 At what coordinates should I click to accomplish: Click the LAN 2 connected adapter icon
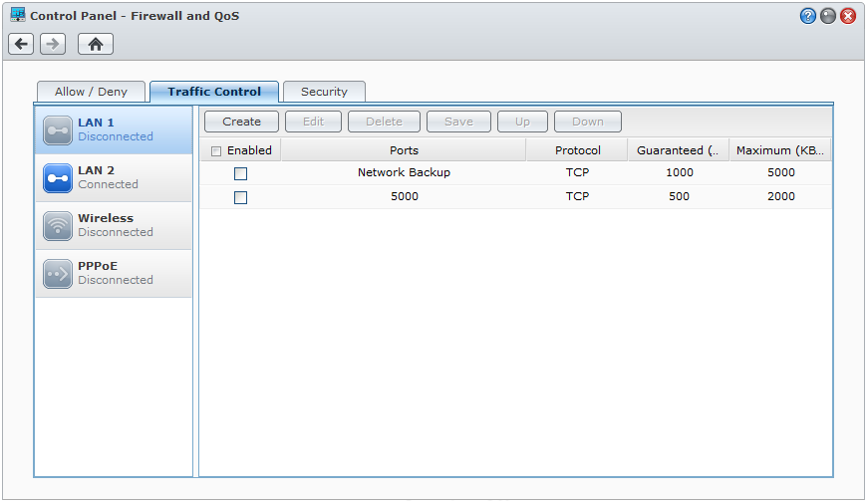click(58, 178)
